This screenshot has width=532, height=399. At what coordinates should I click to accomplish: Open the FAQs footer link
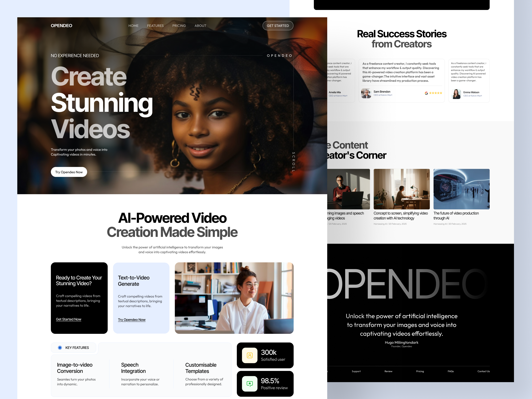point(451,371)
